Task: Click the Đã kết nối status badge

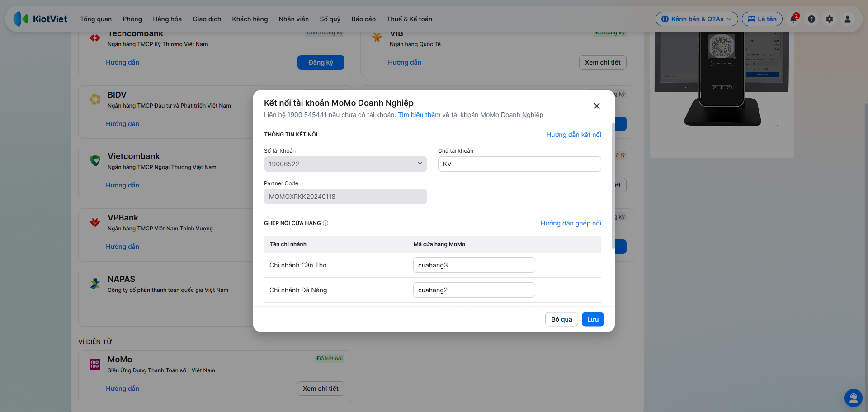Action: [330, 359]
